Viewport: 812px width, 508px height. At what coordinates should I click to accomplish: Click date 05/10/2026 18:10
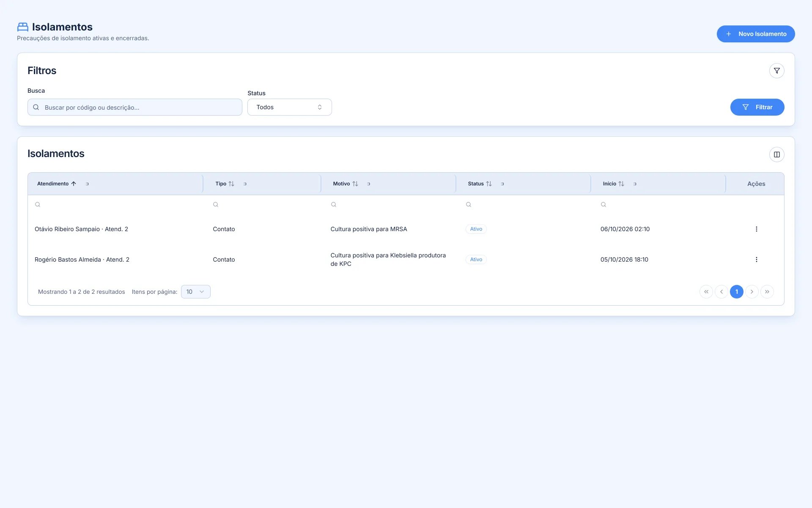tap(624, 260)
